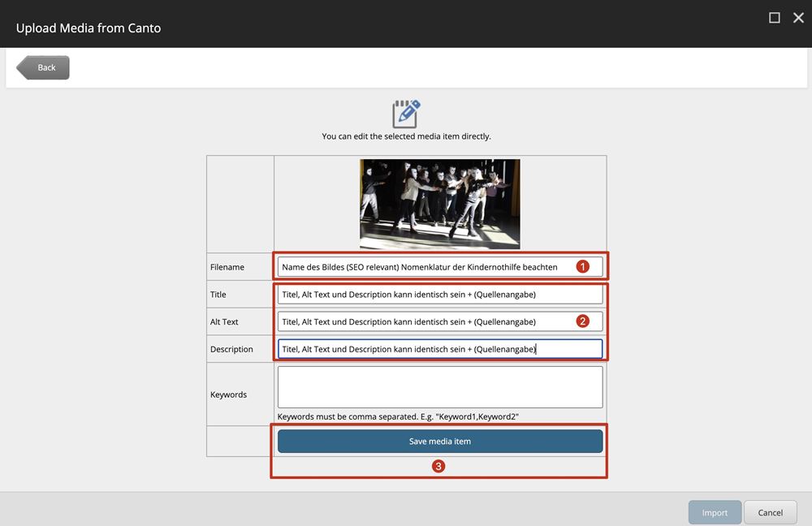Click red badge number 3
812x526 pixels.
tap(438, 467)
